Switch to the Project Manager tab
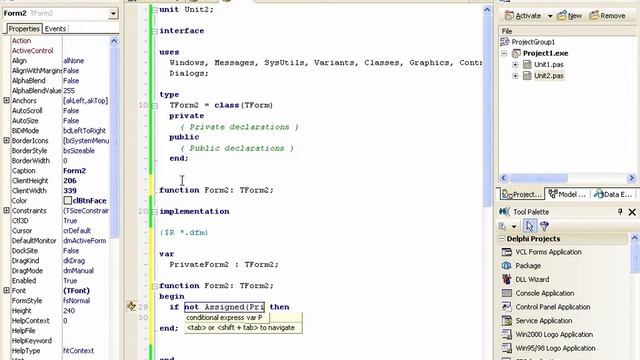Viewport: 640px width, 360px height. pyautogui.click(x=522, y=194)
